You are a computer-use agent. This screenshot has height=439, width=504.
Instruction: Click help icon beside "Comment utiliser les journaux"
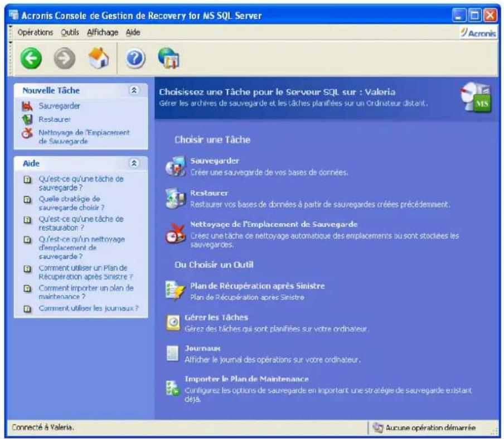[28, 308]
